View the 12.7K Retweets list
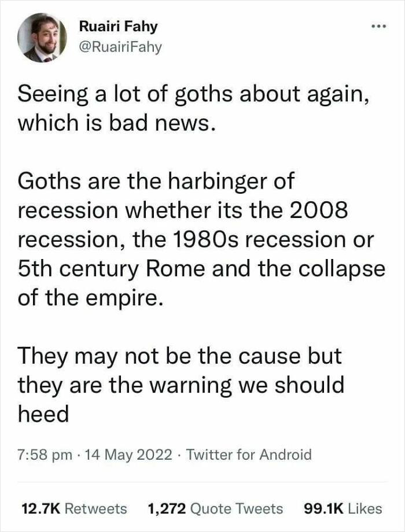 (x=74, y=508)
